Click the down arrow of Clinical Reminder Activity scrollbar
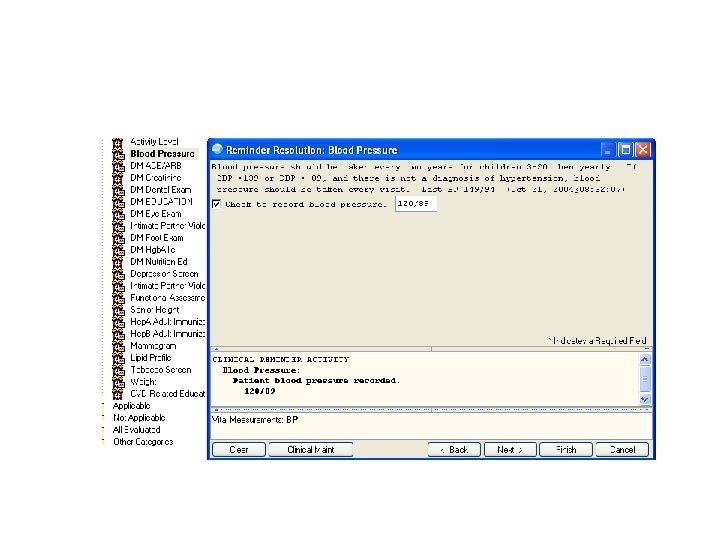Viewport: 720px width, 540px height. coord(645,399)
